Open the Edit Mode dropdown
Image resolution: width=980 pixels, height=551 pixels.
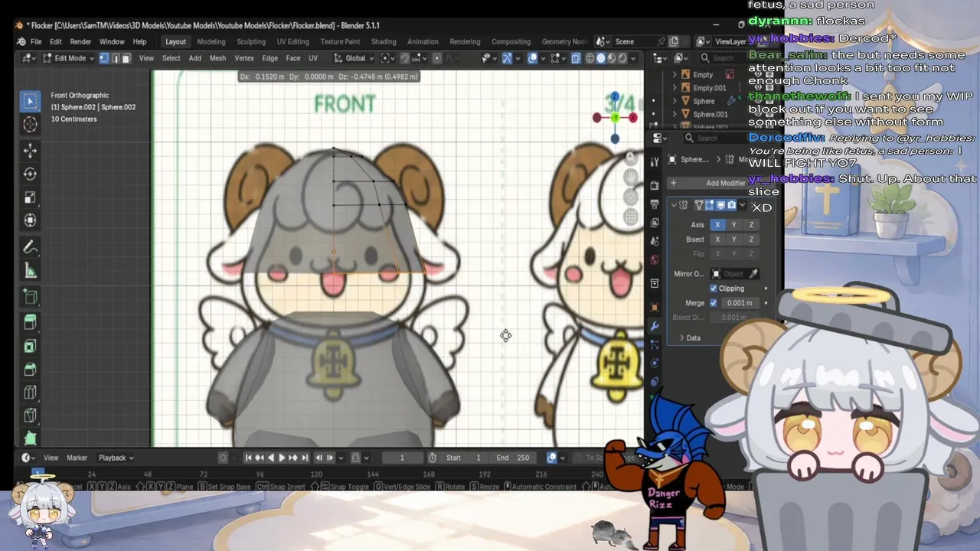coord(67,58)
